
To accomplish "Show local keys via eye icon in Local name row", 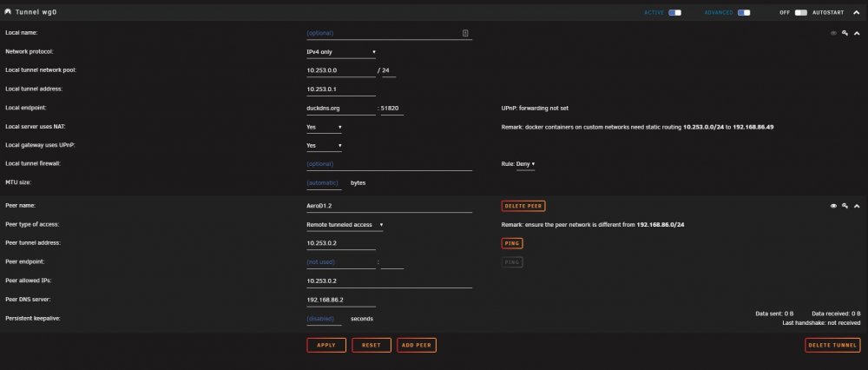I will point(833,33).
